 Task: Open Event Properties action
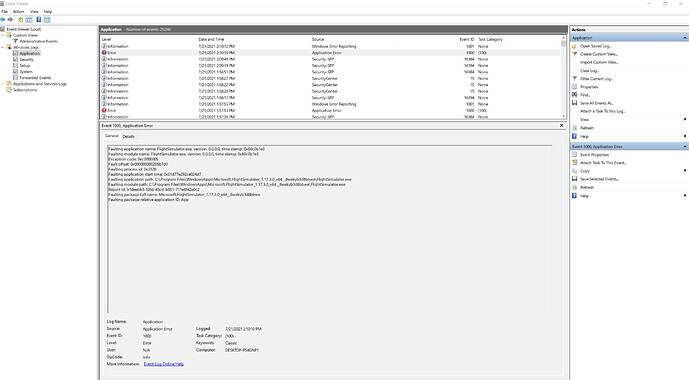pos(595,155)
